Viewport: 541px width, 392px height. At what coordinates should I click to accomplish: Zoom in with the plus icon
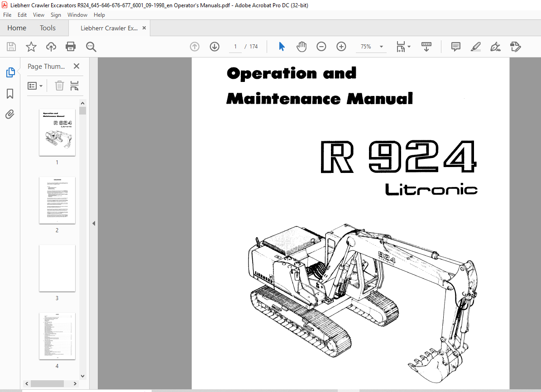pos(341,47)
